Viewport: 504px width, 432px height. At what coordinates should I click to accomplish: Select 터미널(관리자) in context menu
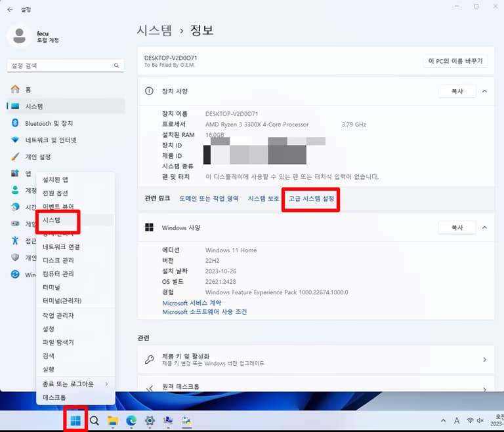point(76,301)
